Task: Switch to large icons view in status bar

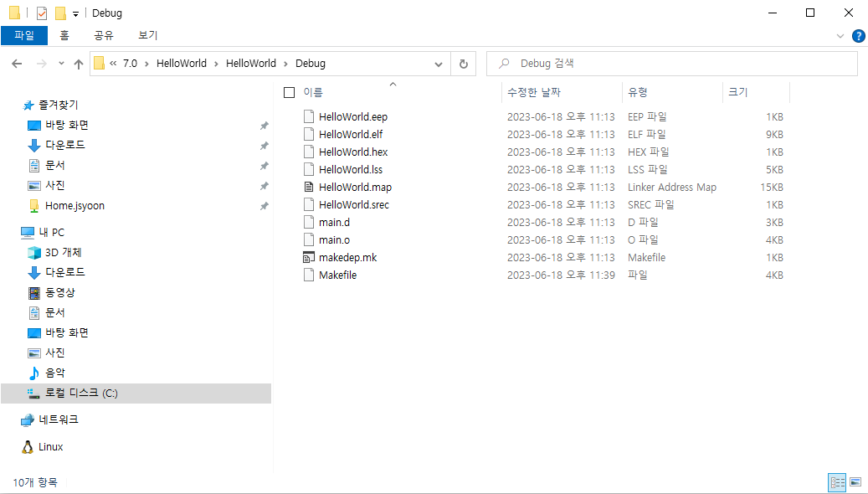Action: click(x=855, y=482)
